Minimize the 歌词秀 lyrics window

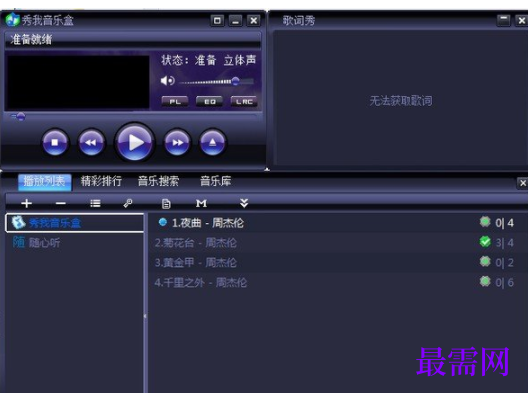pyautogui.click(x=503, y=20)
